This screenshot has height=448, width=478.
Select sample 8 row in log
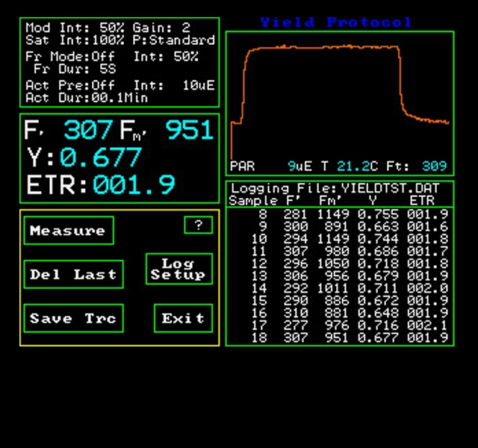point(339,215)
